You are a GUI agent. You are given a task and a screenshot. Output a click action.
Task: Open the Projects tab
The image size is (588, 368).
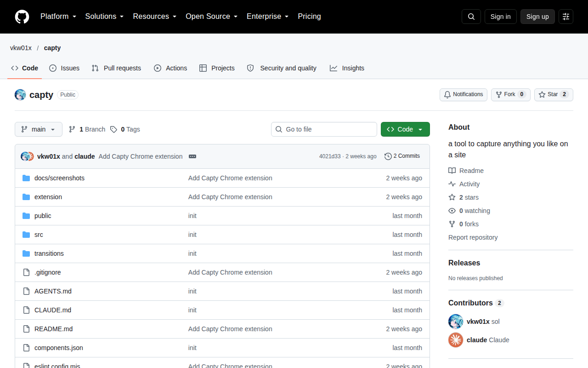click(x=217, y=68)
